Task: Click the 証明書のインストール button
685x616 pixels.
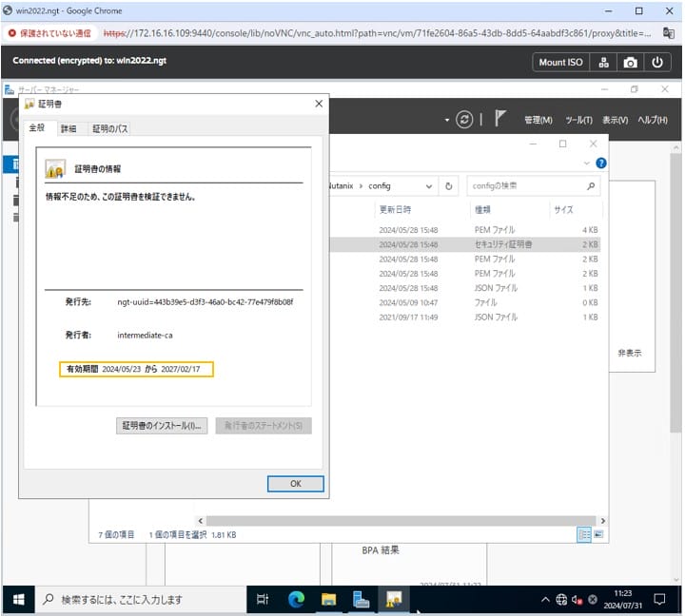Action: pos(162,426)
